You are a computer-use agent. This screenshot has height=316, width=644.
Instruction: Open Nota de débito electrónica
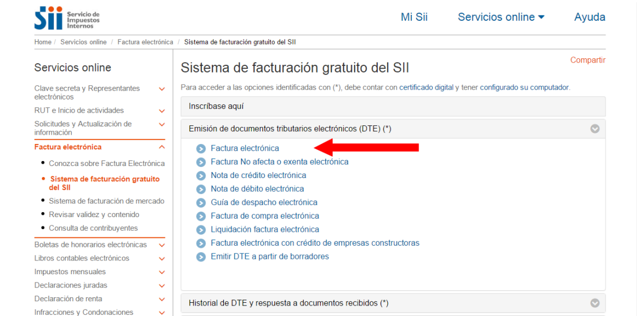tap(257, 189)
